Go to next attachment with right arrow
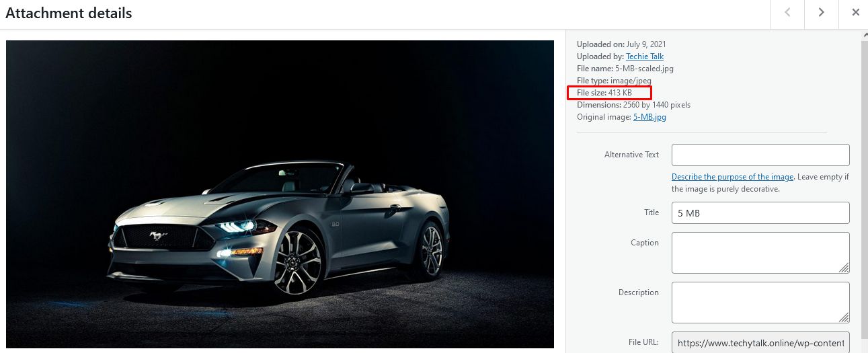This screenshot has width=868, height=353. [821, 13]
